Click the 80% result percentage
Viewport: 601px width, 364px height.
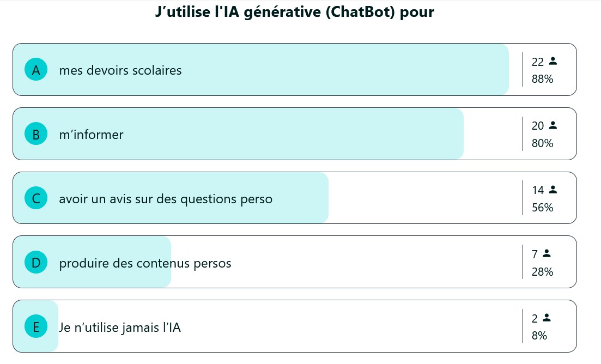coord(542,143)
